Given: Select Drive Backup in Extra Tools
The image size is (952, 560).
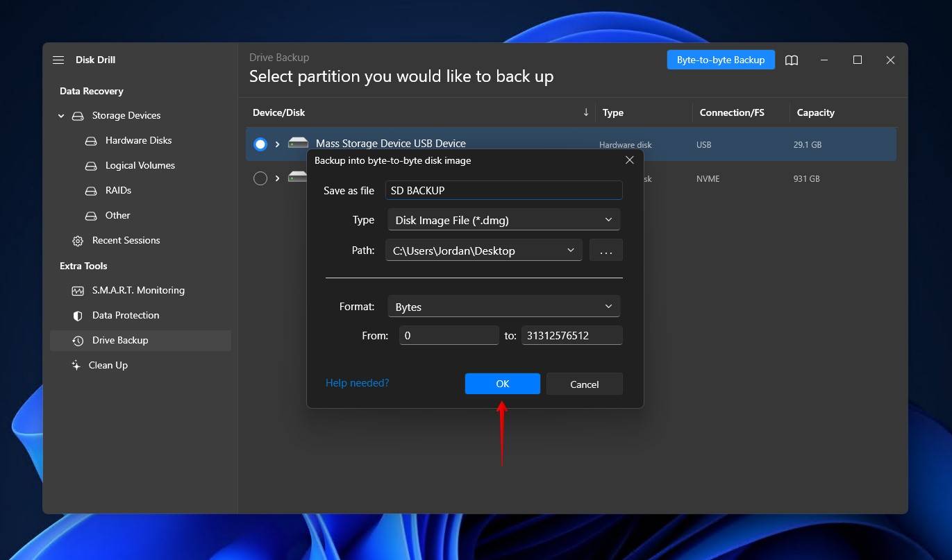Looking at the screenshot, I should click(140, 340).
